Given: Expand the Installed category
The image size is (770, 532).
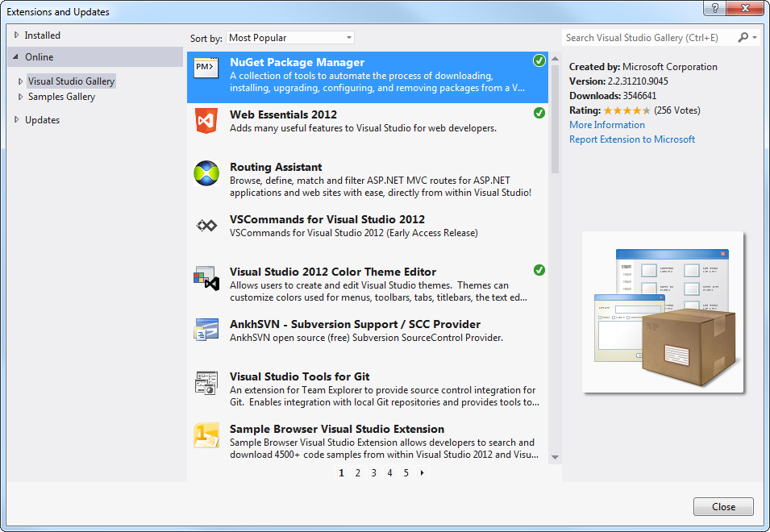Looking at the screenshot, I should pyautogui.click(x=16, y=35).
